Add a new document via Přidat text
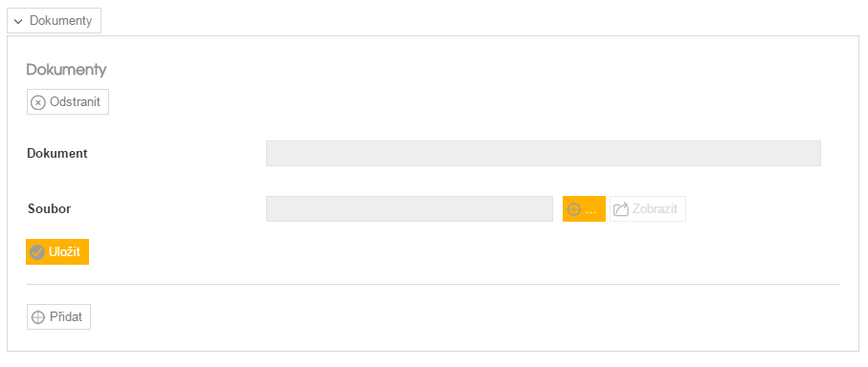This screenshot has height=367, width=868. [66, 317]
